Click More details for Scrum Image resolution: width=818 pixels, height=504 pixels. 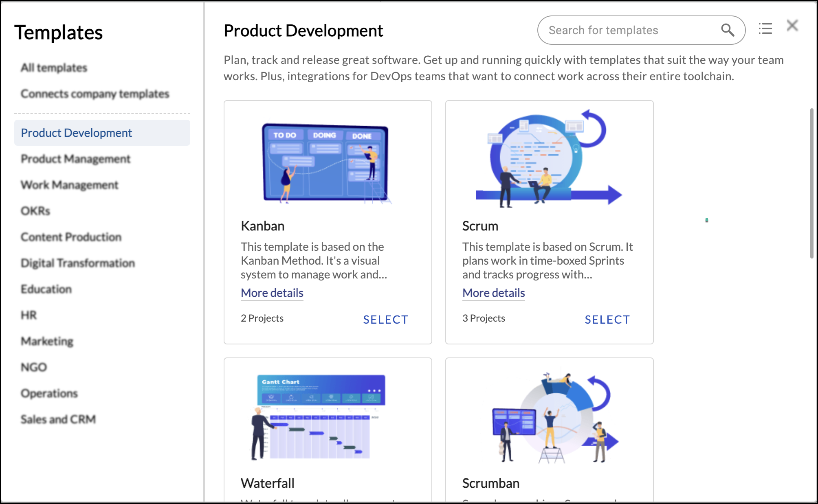tap(493, 292)
